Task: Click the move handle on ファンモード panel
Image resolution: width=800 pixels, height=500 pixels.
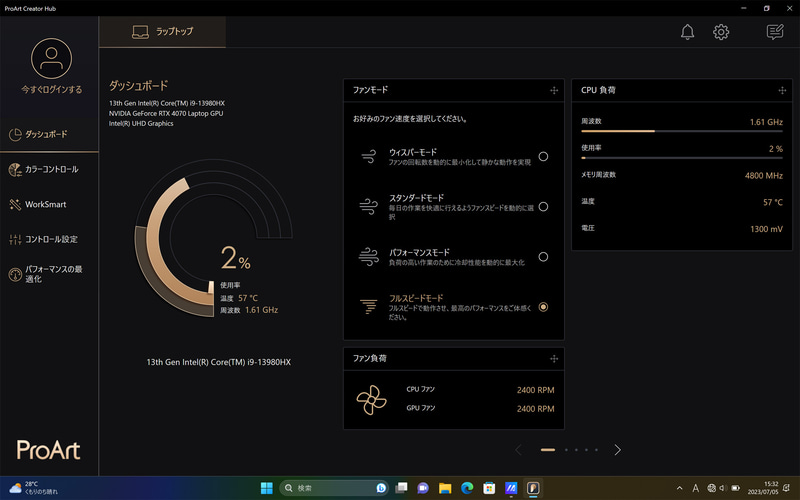Action: [x=554, y=90]
